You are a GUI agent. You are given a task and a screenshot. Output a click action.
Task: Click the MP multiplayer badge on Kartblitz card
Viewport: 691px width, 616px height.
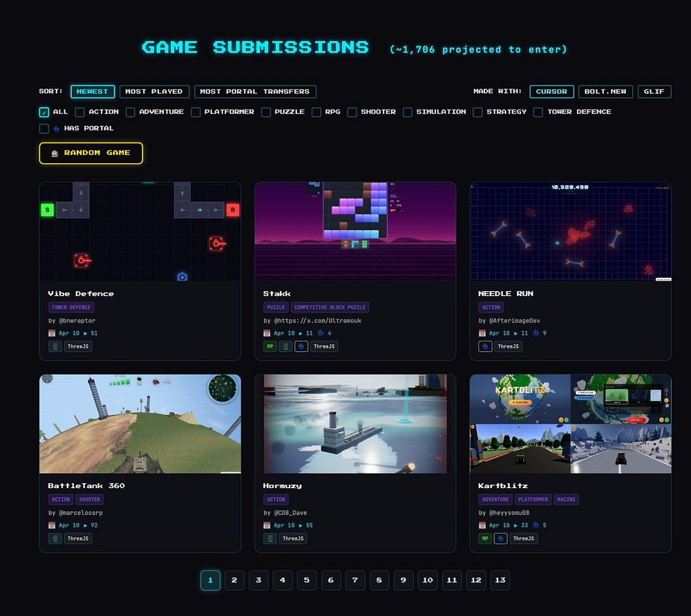click(485, 539)
